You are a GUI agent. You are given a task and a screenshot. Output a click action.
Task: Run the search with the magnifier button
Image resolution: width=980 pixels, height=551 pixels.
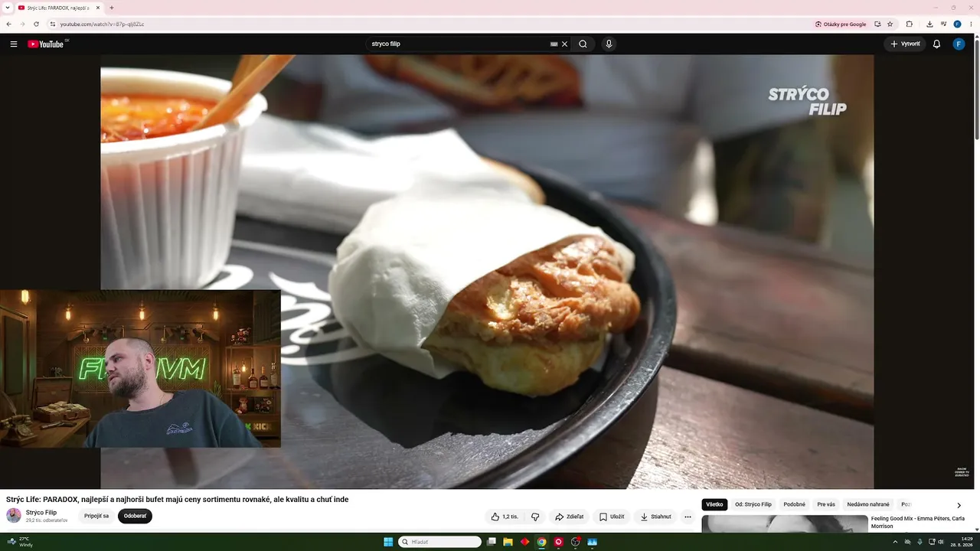tap(583, 44)
